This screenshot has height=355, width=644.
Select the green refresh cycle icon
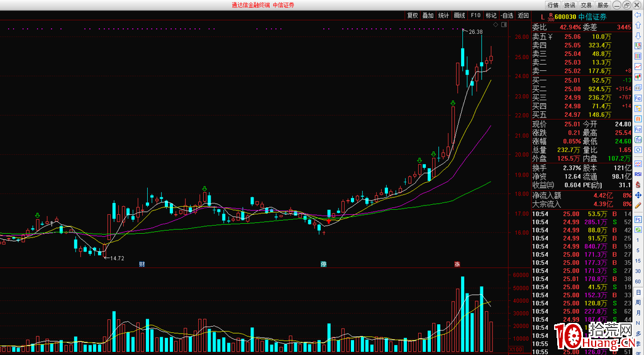638,230
